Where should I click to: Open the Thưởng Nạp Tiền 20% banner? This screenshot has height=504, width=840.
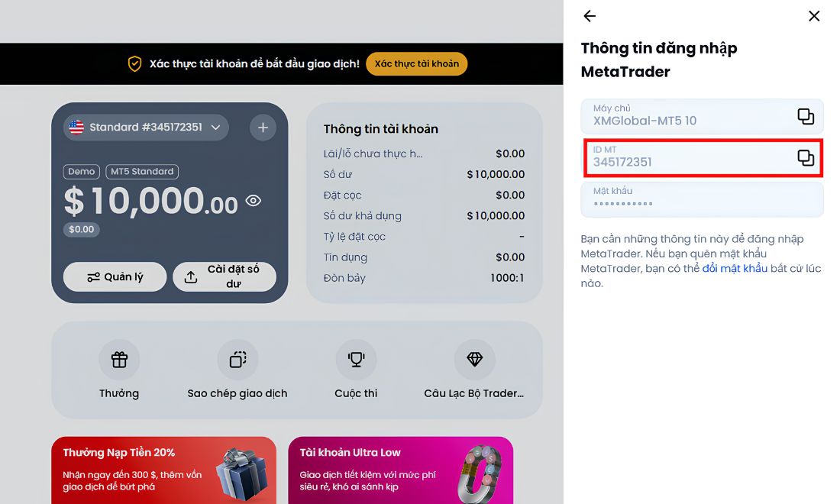coord(164,470)
